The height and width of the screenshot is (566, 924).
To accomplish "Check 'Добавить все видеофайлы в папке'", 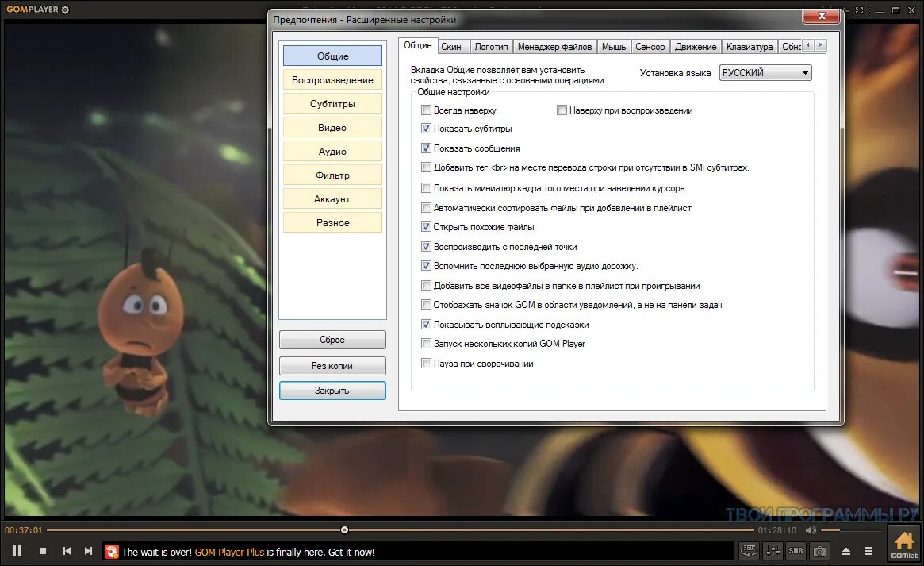I will coord(426,285).
